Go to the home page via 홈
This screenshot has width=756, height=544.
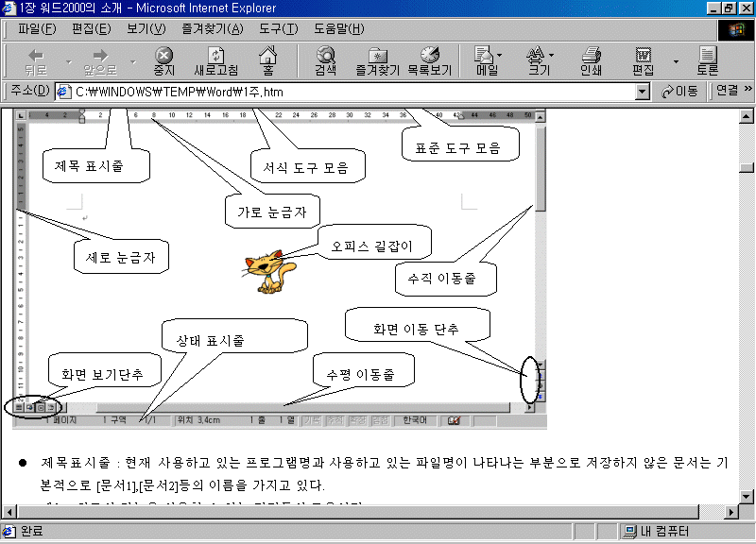[268, 61]
